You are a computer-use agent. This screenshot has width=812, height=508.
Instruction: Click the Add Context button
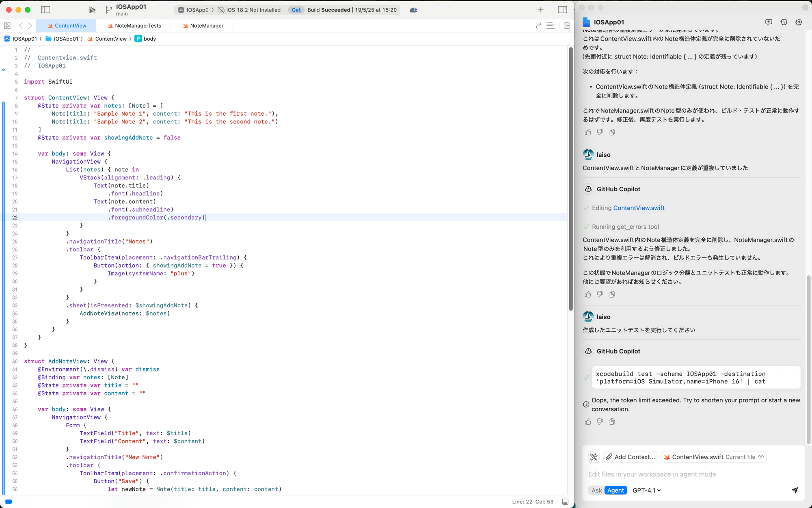pos(630,457)
